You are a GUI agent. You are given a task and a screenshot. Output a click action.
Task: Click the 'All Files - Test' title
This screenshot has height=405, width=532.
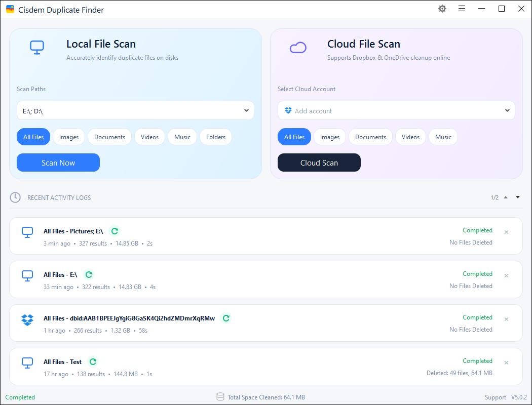point(62,361)
